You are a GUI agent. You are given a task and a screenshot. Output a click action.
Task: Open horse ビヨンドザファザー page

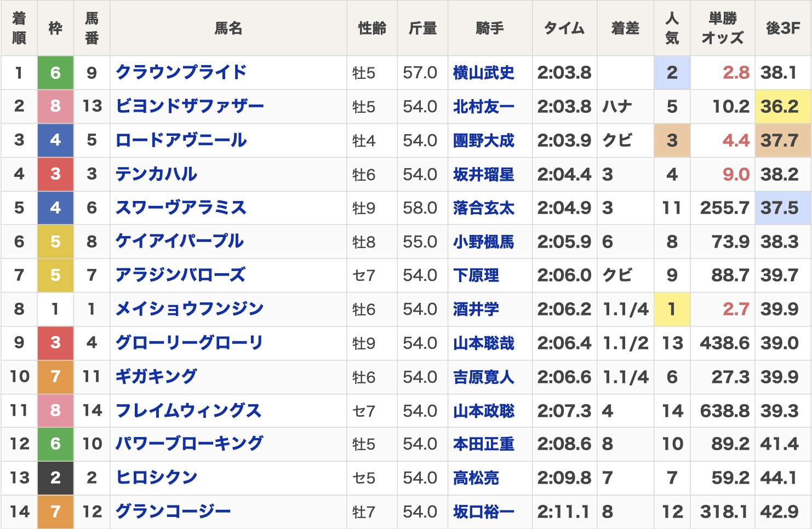[190, 106]
